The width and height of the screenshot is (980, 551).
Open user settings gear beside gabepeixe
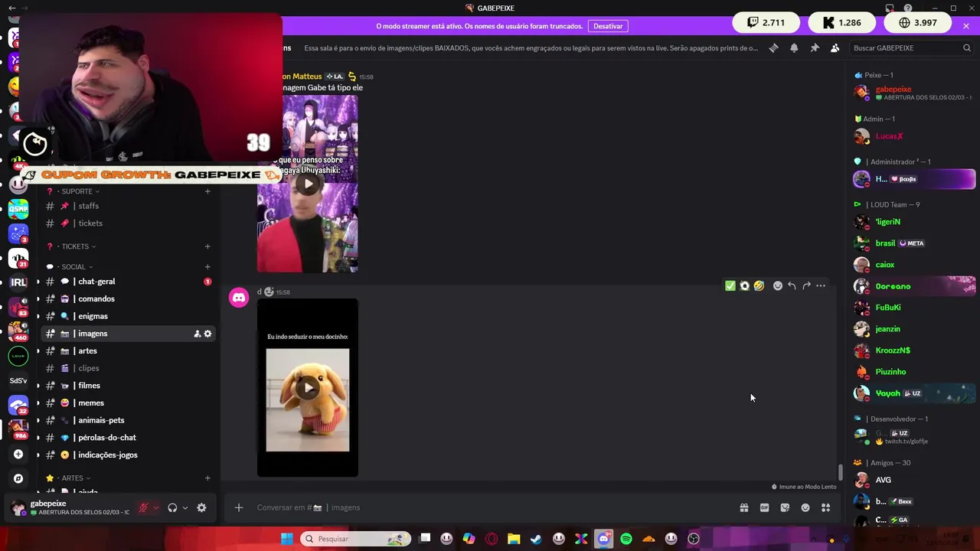click(x=201, y=507)
